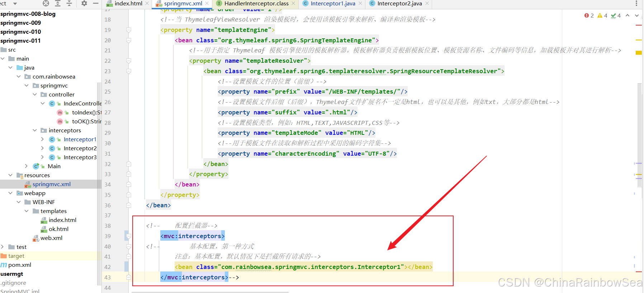
Task: Click line number 42 in gutter
Action: click(x=108, y=267)
